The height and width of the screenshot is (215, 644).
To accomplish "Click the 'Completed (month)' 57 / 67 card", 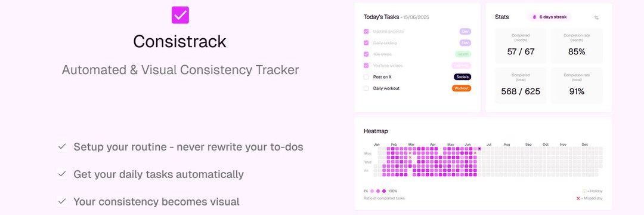I will pos(521,45).
